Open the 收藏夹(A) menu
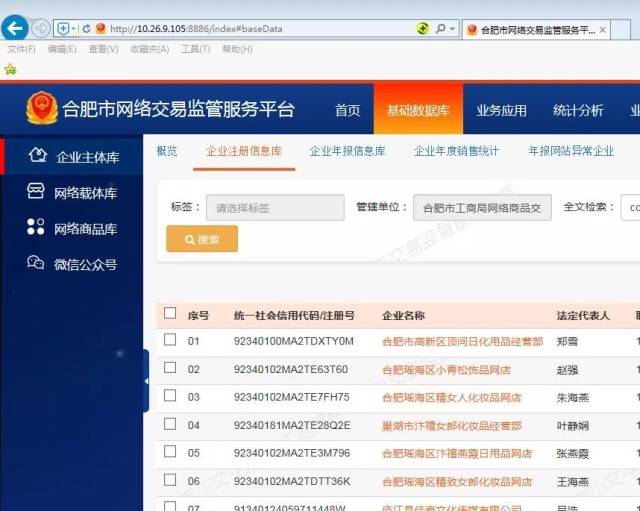This screenshot has height=511, width=640. [150, 49]
